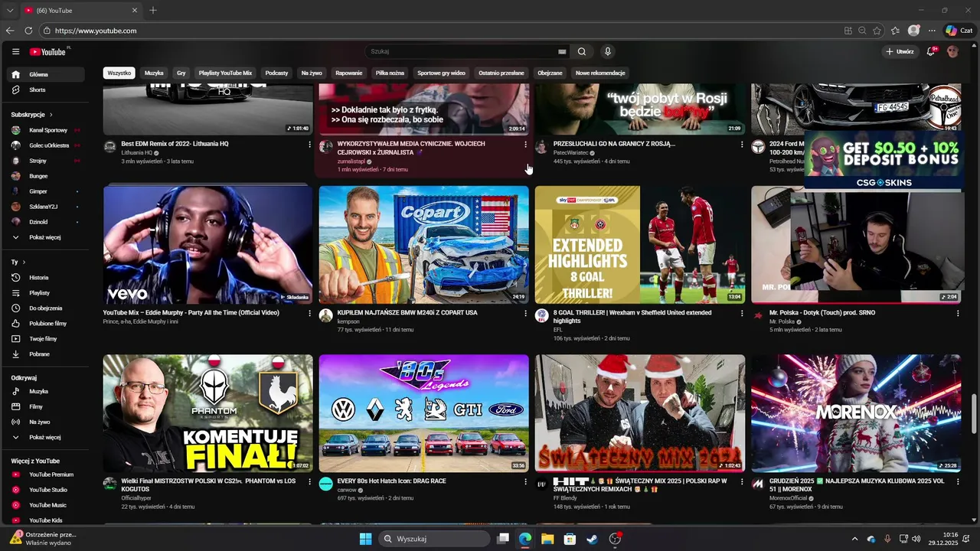This screenshot has width=980, height=551.
Task: Open options menu for Best EDM Remix video
Action: point(309,144)
